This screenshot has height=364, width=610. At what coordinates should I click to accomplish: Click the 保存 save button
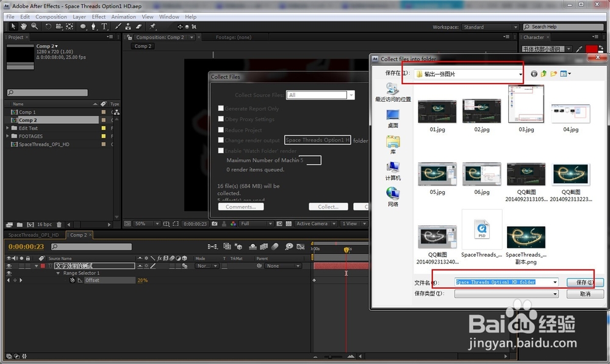[x=585, y=282]
